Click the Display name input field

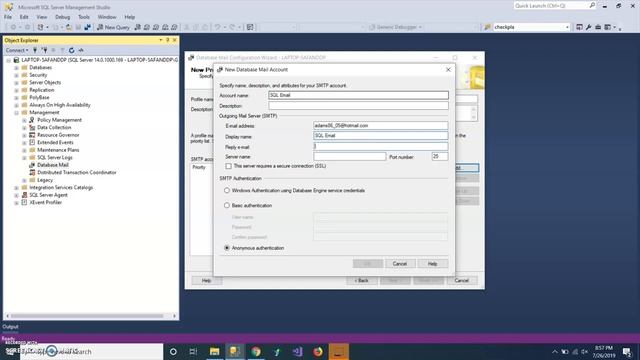coord(380,136)
